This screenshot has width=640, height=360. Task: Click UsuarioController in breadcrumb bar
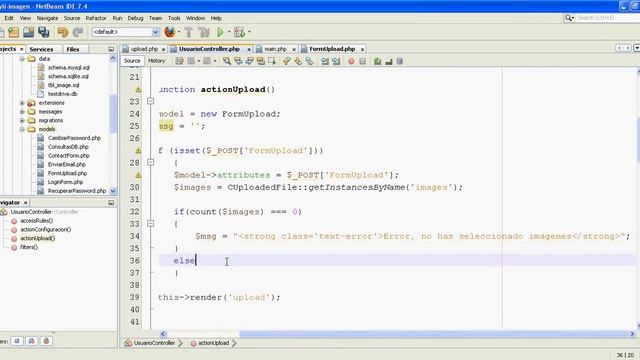tap(154, 343)
